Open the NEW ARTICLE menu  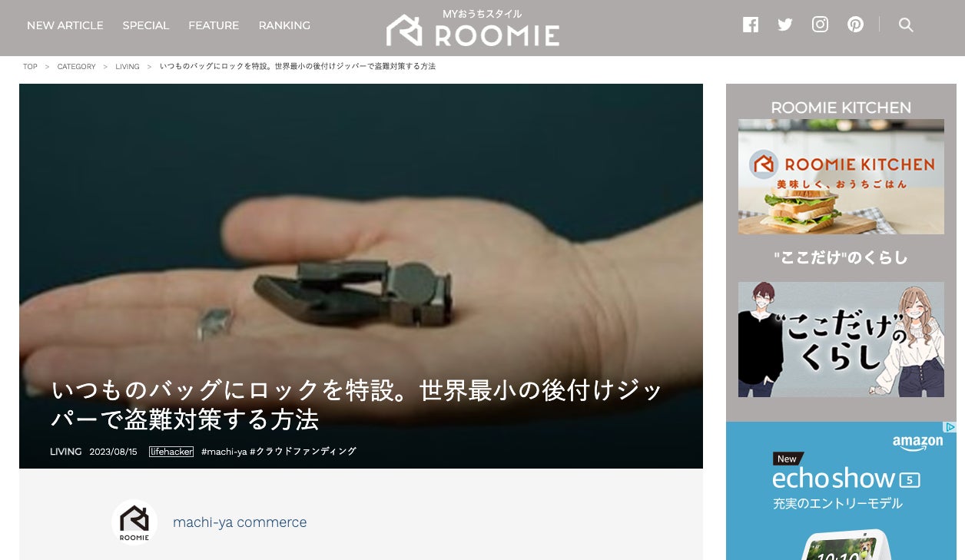(65, 25)
